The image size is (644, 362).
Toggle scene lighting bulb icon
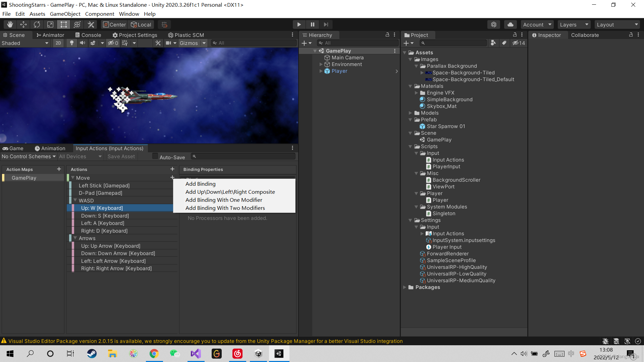(x=71, y=43)
